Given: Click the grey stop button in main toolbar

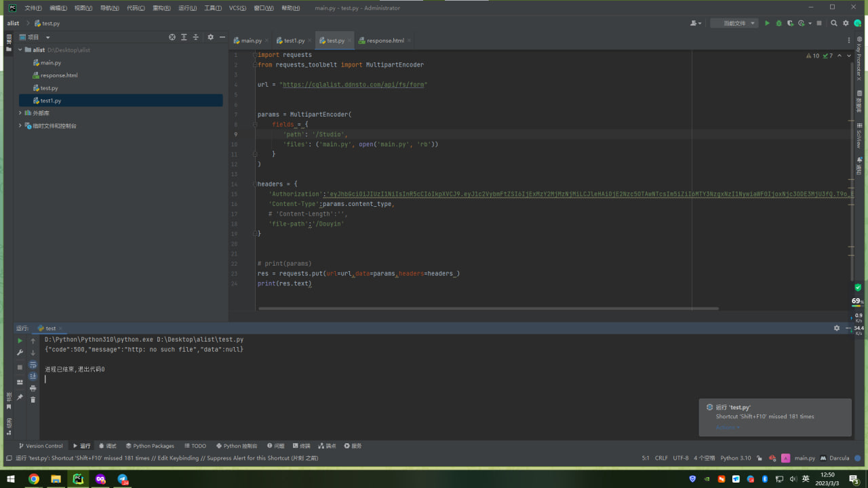Looking at the screenshot, I should tap(819, 23).
